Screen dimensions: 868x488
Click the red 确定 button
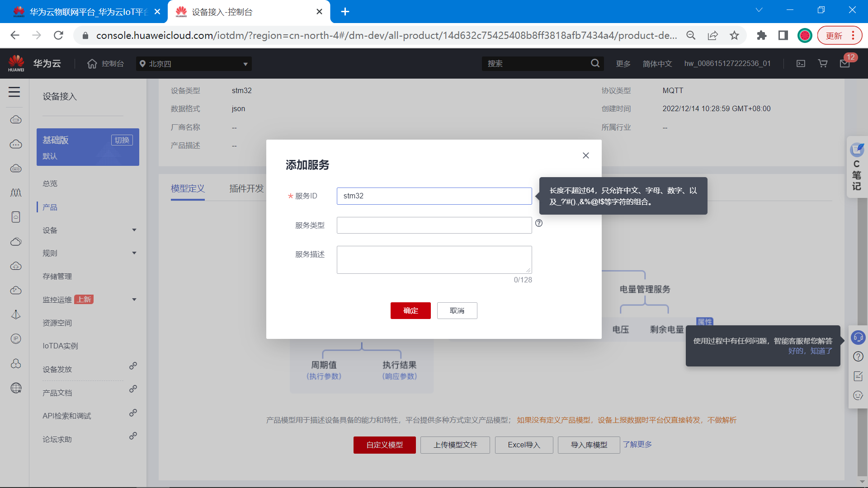coord(410,310)
